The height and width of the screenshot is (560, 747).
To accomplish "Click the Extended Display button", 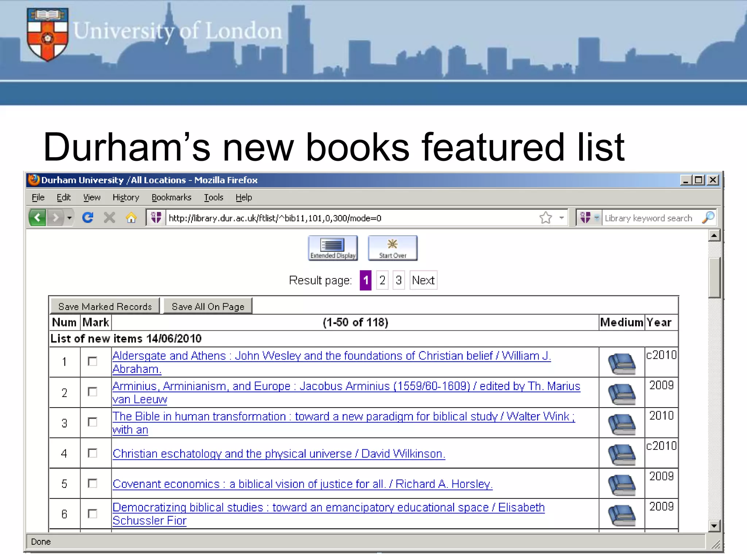I will pyautogui.click(x=333, y=248).
